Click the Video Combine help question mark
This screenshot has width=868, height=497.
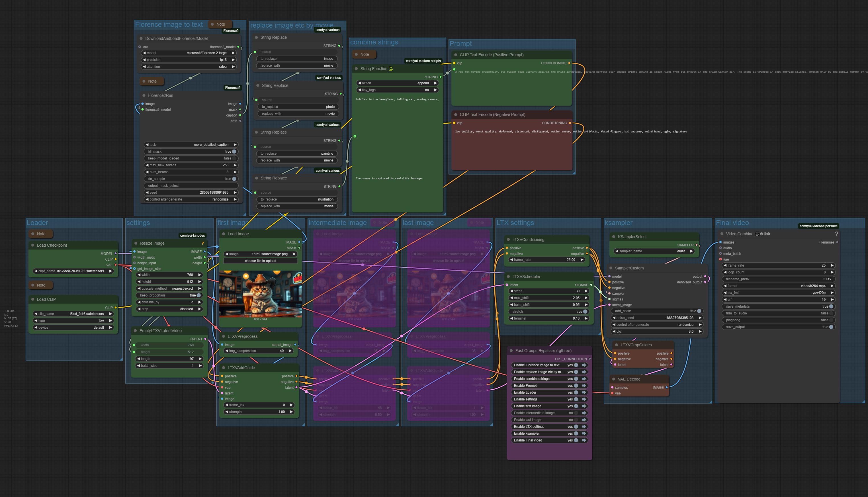coord(836,234)
